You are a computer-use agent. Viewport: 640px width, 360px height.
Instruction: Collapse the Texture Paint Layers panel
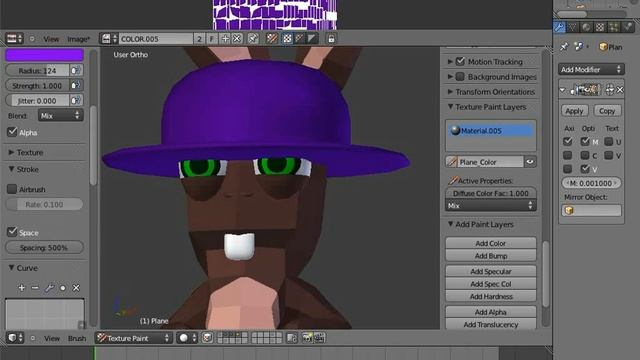(487, 107)
